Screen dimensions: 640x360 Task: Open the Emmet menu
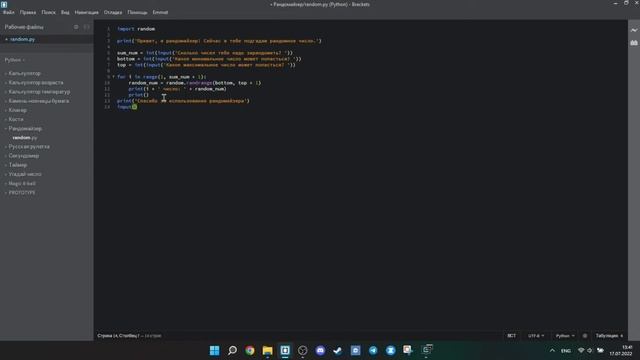coord(160,12)
